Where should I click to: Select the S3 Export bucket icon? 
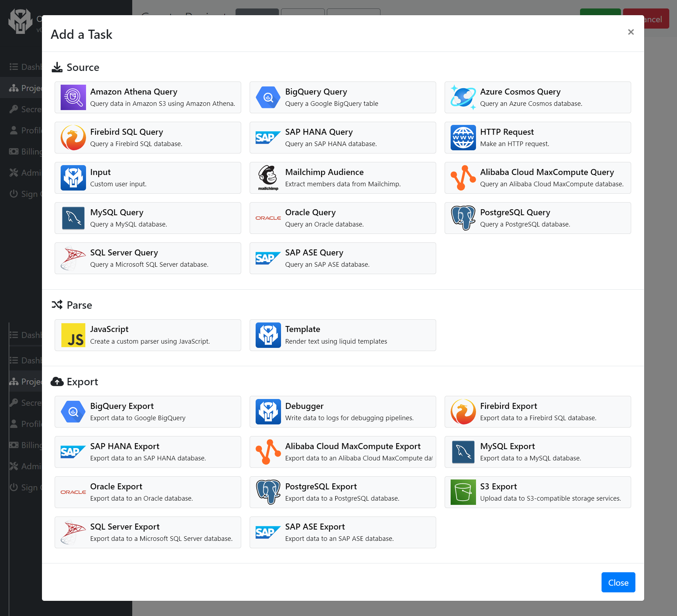(463, 492)
